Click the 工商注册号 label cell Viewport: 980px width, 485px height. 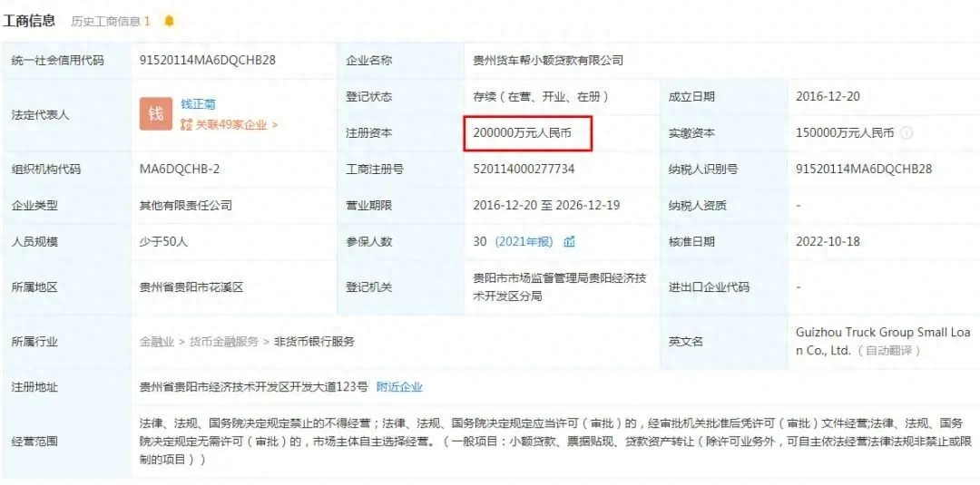tap(401, 170)
